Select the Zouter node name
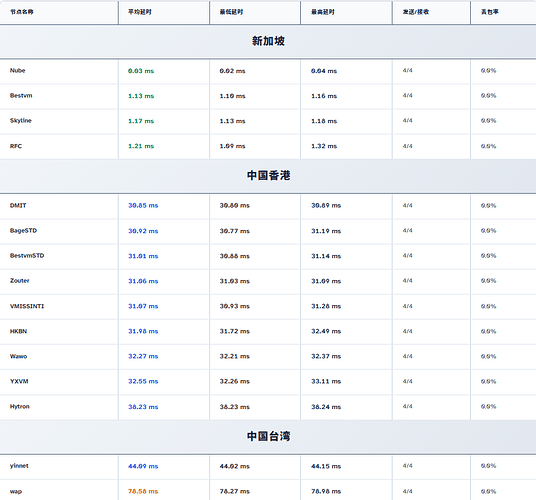The image size is (536, 500). [19, 281]
